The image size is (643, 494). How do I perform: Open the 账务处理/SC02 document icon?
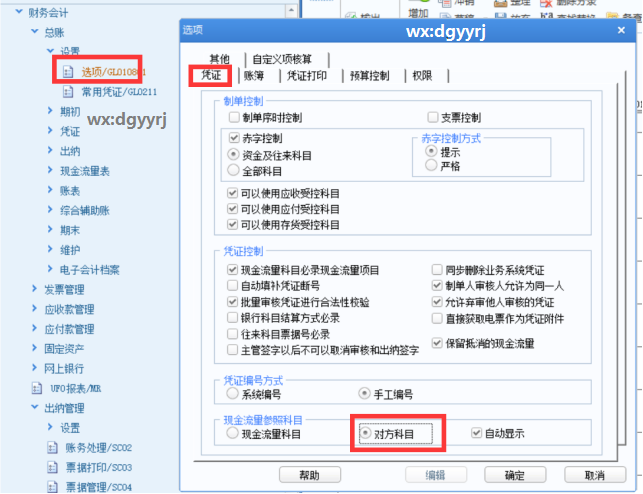[53, 447]
